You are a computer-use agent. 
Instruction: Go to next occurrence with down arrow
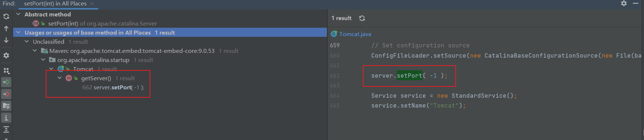click(x=6, y=40)
